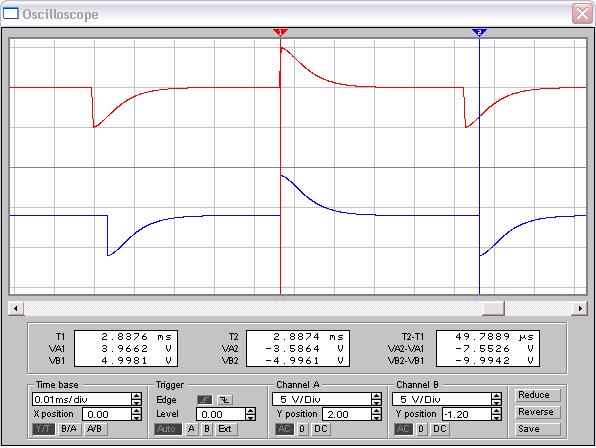Viewport: 596px width, 448px height.
Task: Click the VB1 value 4.9981 V
Action: [x=136, y=360]
